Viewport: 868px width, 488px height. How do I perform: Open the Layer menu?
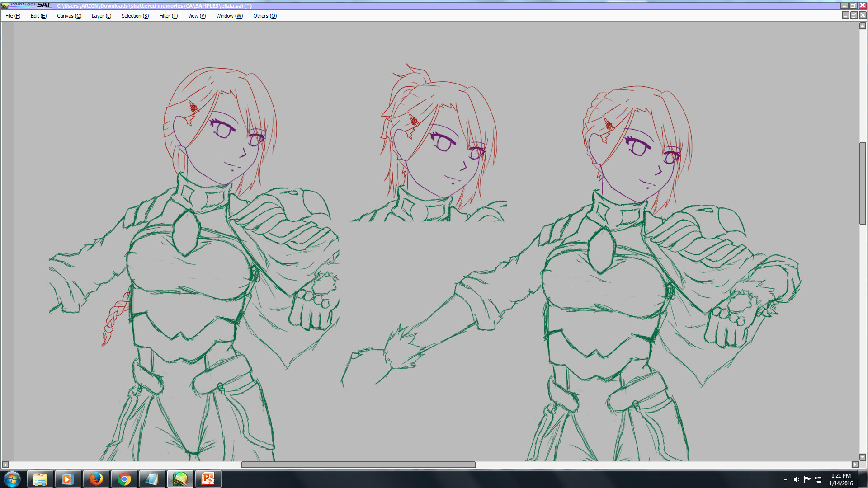pyautogui.click(x=101, y=16)
